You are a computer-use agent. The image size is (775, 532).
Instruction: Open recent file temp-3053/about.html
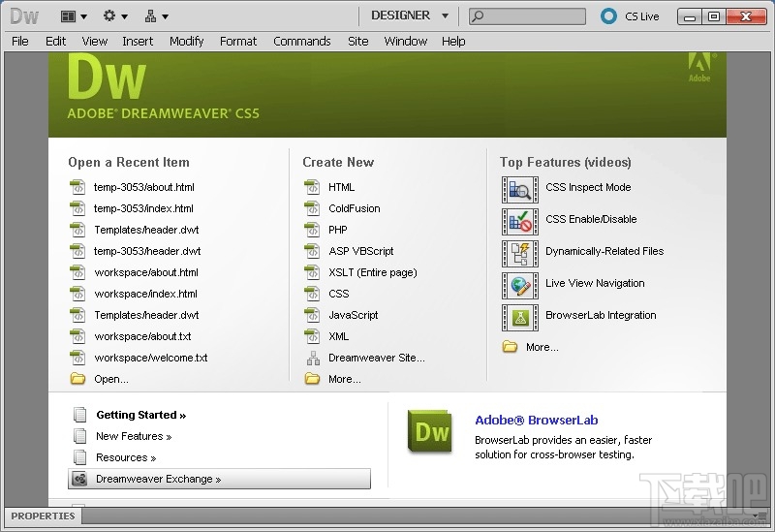click(143, 187)
